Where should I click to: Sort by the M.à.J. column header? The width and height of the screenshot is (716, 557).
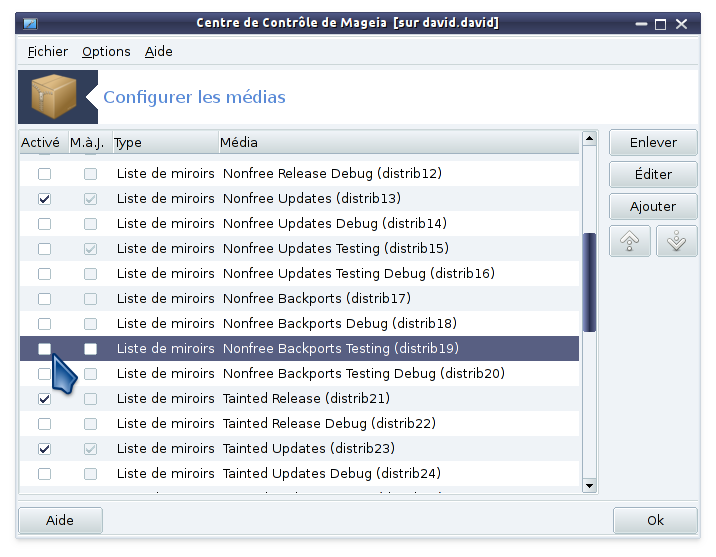pos(90,142)
